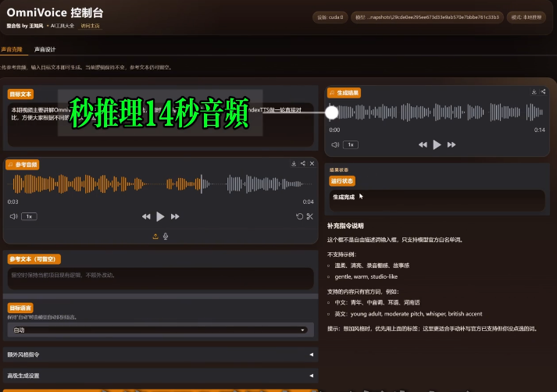Image resolution: width=557 pixels, height=392 pixels.
Task: Click the 0:04 reference audio duration
Action: coord(308,201)
